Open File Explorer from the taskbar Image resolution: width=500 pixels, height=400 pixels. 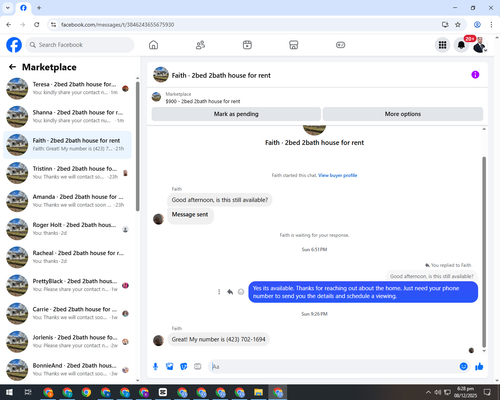[258, 392]
